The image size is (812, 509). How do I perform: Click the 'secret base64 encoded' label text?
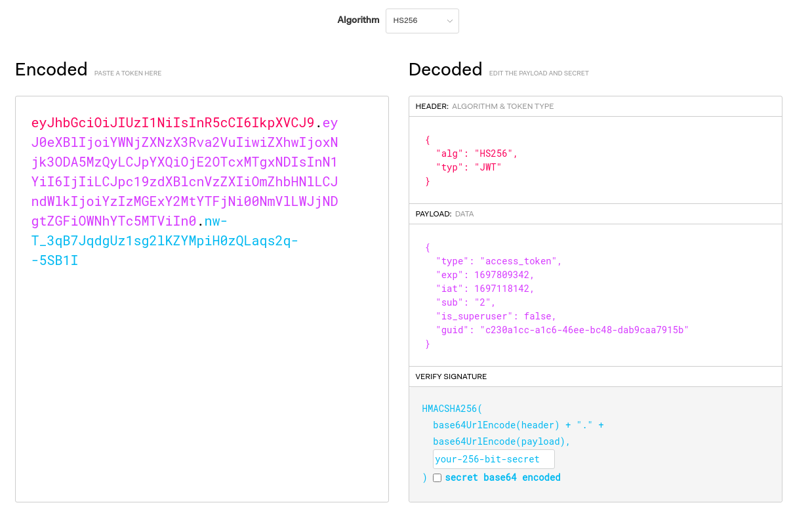click(502, 478)
